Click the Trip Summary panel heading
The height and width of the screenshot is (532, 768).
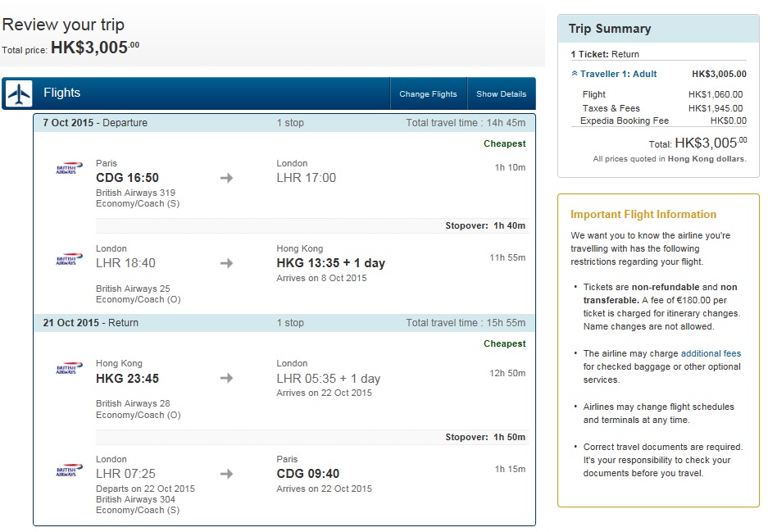[x=610, y=29]
